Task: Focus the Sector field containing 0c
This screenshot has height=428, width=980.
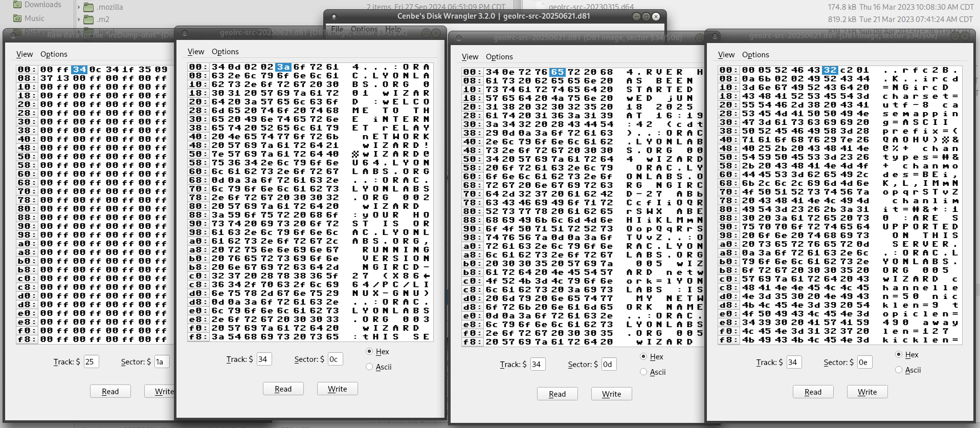Action: click(335, 359)
